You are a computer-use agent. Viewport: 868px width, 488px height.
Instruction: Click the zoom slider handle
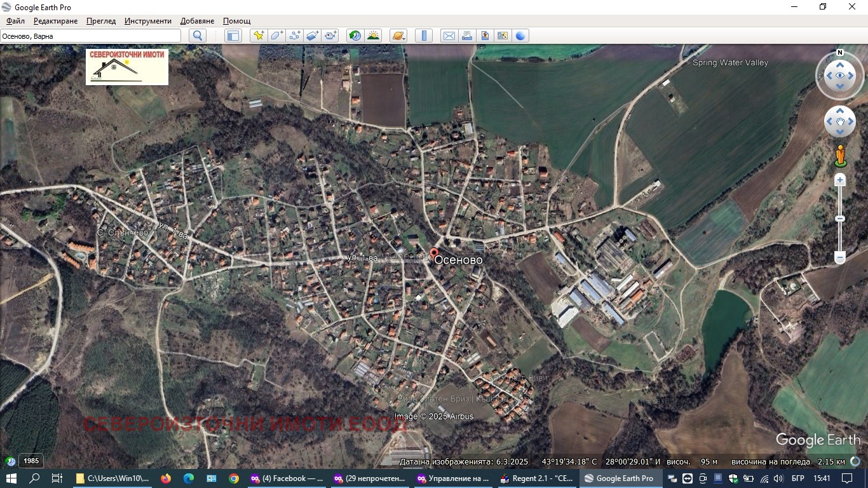(840, 219)
